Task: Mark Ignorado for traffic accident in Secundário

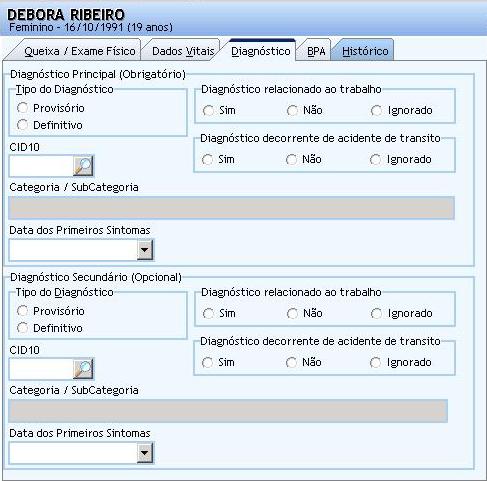Action: [375, 362]
